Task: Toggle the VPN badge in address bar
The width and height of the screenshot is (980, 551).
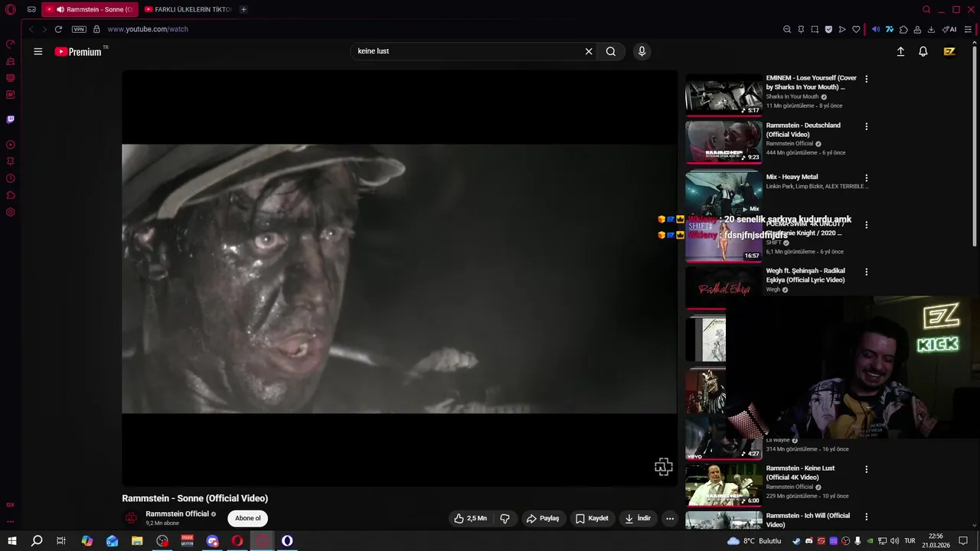Action: click(79, 29)
